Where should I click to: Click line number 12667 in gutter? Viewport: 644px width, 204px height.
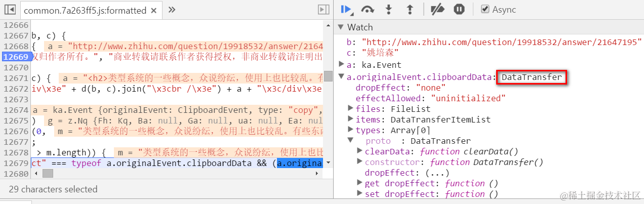tap(15, 35)
